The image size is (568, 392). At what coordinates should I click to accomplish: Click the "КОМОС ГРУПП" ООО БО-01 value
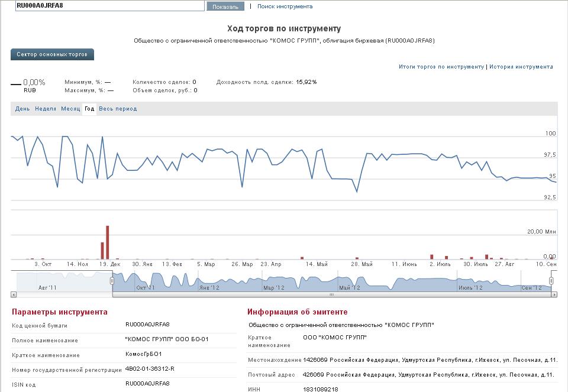pos(167,339)
